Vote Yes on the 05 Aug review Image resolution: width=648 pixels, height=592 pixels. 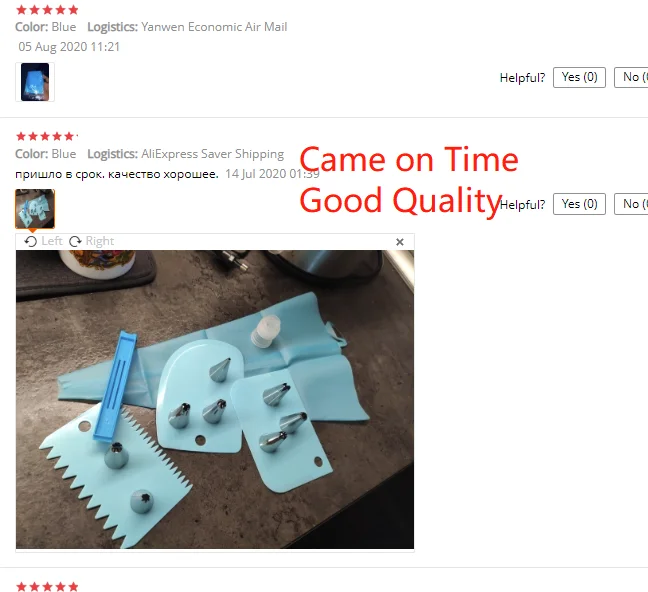coord(579,77)
